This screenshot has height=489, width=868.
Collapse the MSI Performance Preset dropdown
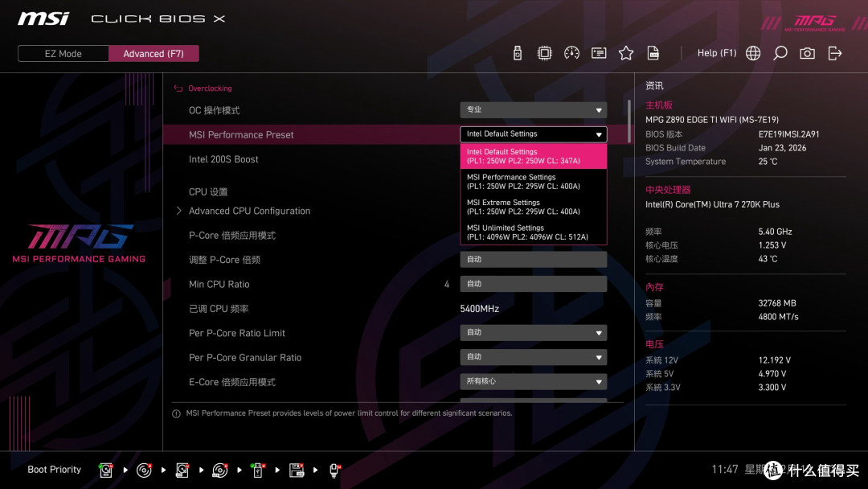(533, 134)
